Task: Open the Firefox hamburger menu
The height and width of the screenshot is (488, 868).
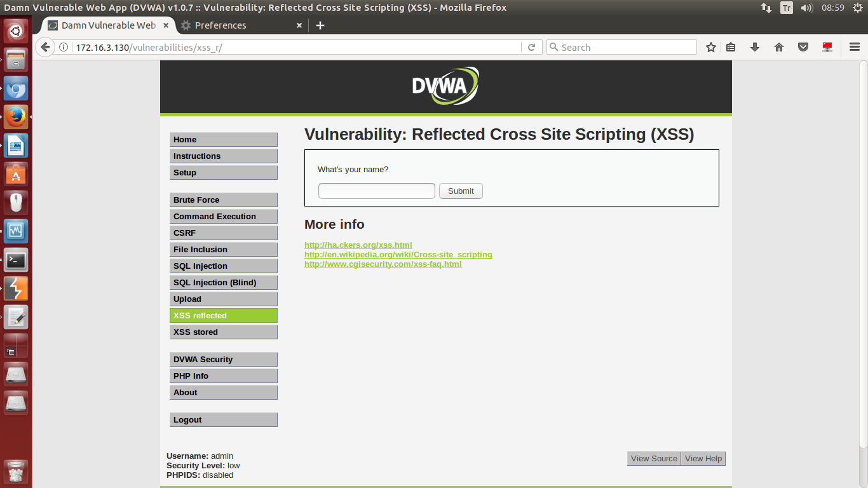Action: coord(855,48)
